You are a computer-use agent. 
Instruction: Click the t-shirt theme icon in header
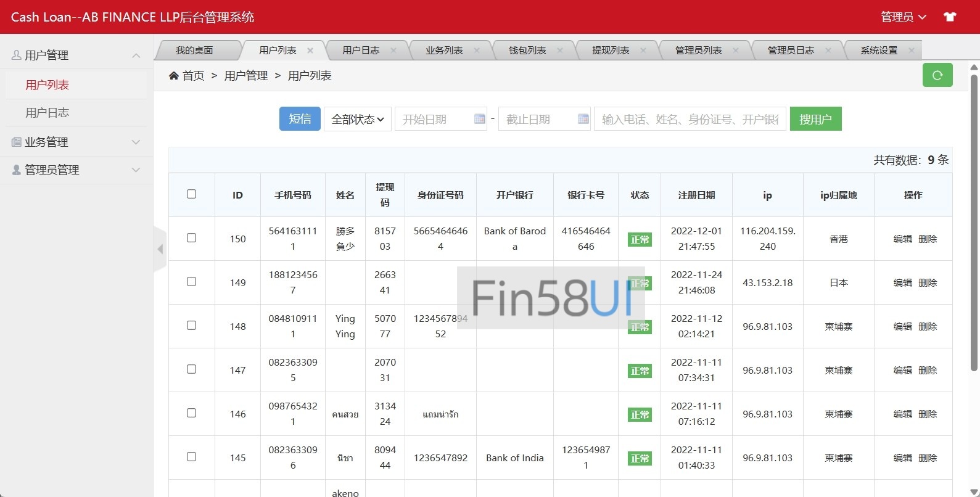click(x=950, y=17)
